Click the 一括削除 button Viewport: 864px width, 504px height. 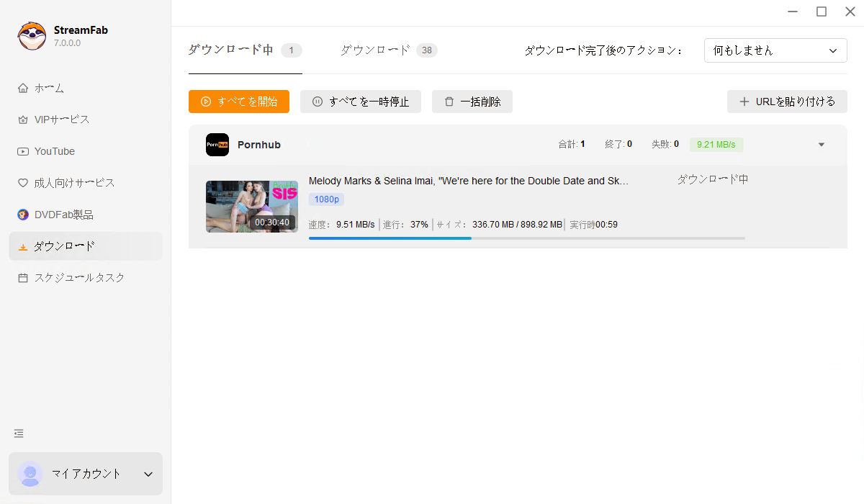tap(472, 102)
